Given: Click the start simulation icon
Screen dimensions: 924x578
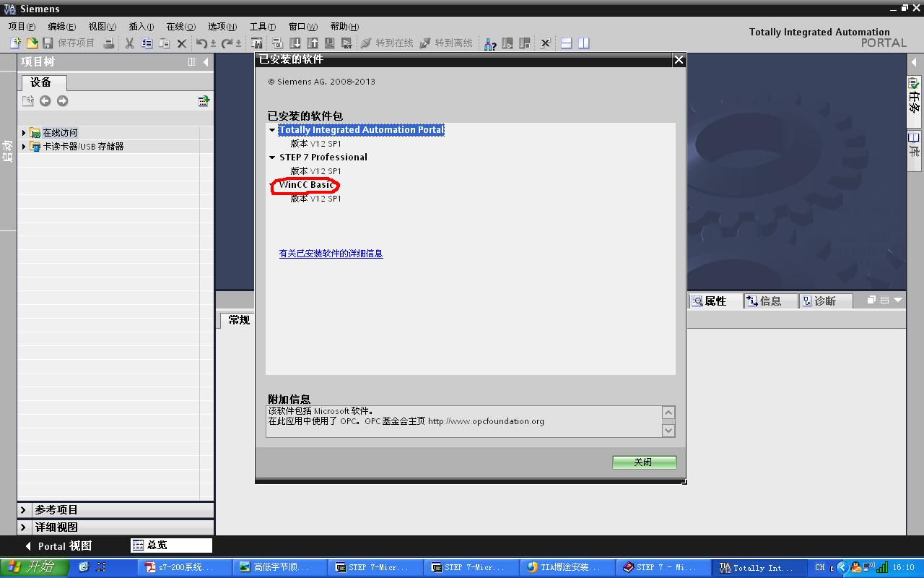Looking at the screenshot, I should 329,43.
